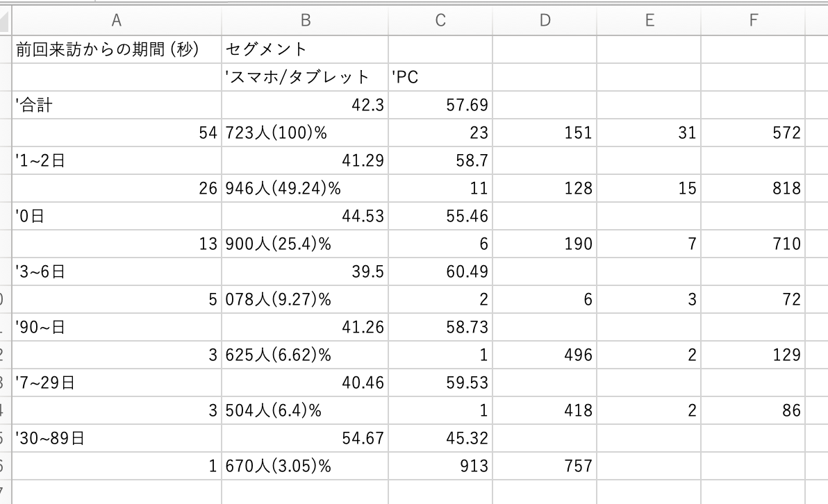Click cell containing 前回来訪からの期間 (秒)
828x504 pixels.
(x=116, y=49)
